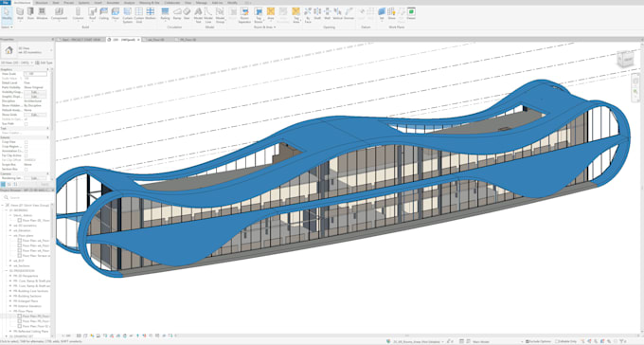Open the 3D View type selector dropdown
The image size is (644, 345).
tap(16, 63)
